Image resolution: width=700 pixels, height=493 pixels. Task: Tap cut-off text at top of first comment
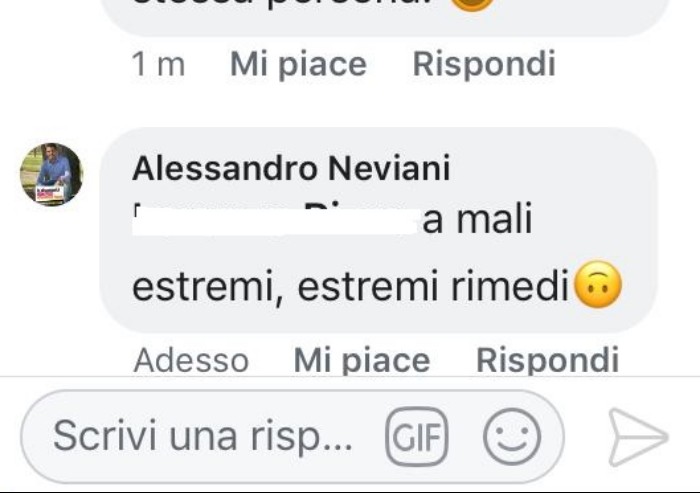point(290,4)
